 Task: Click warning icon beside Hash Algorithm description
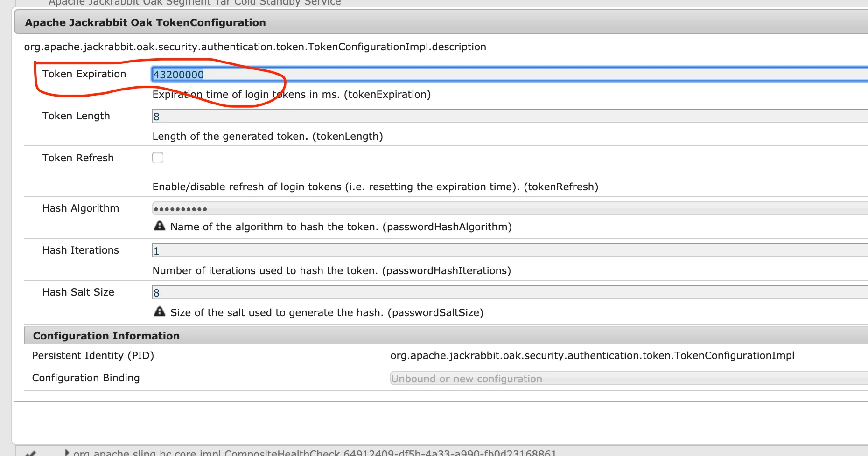pyautogui.click(x=160, y=226)
